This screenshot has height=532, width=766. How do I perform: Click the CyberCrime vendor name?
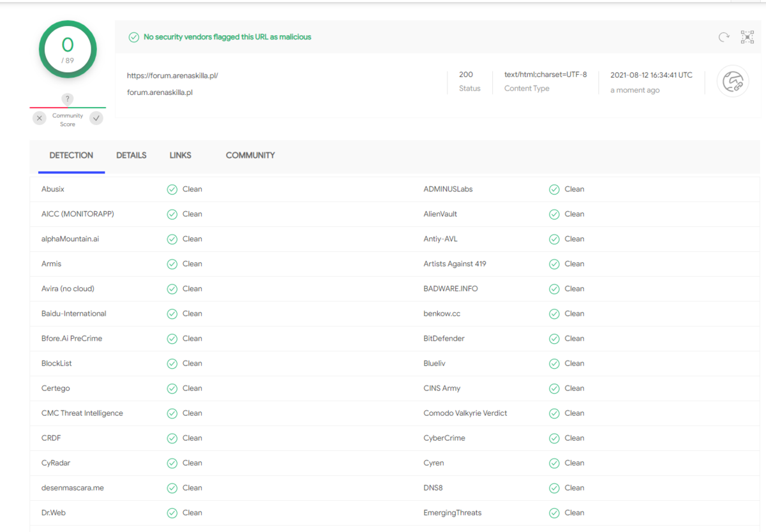(444, 438)
